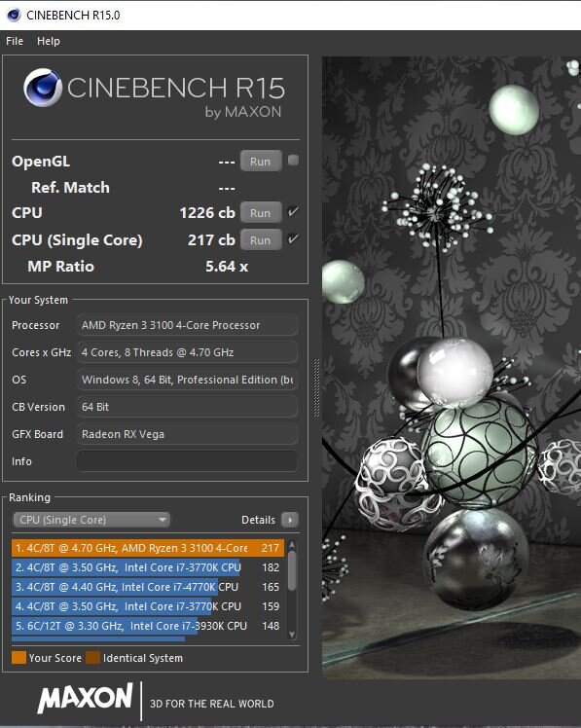Open the CPU (Single Core) ranking dropdown
Viewport: 581px width, 728px height.
tap(91, 520)
